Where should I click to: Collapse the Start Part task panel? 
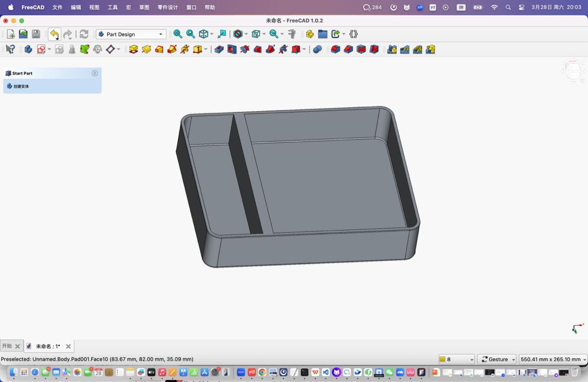(x=95, y=73)
